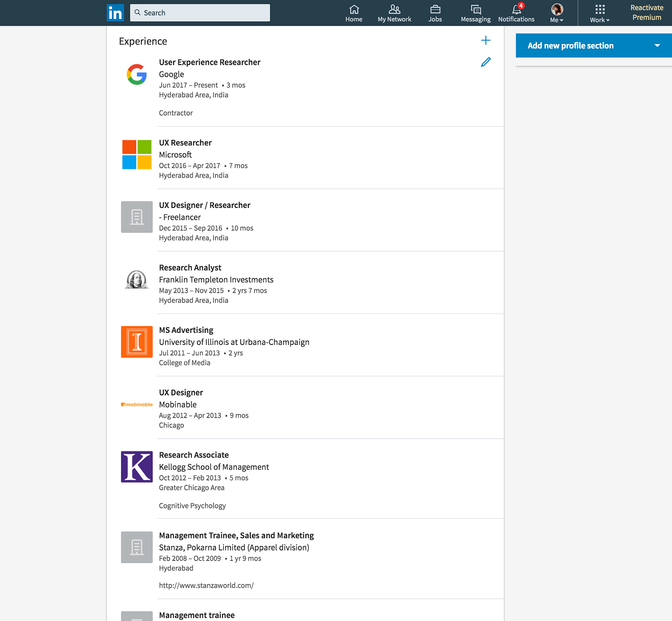Click the Franklin Templeton logo
Screen dimensions: 672x621
coord(137,279)
